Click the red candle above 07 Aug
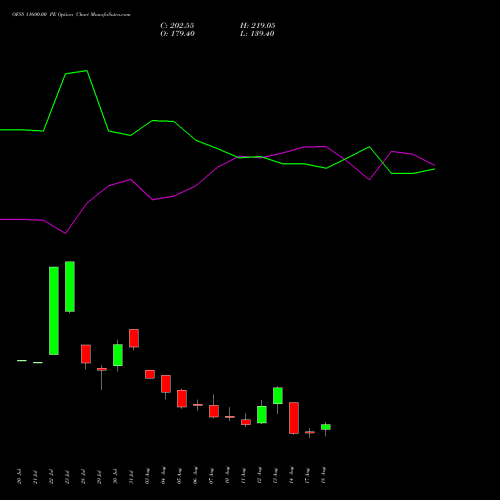The width and height of the screenshot is (500, 500). point(214,411)
